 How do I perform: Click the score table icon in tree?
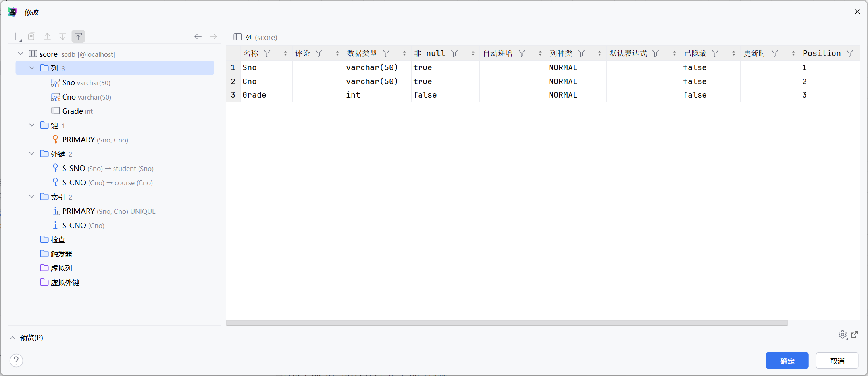(33, 54)
